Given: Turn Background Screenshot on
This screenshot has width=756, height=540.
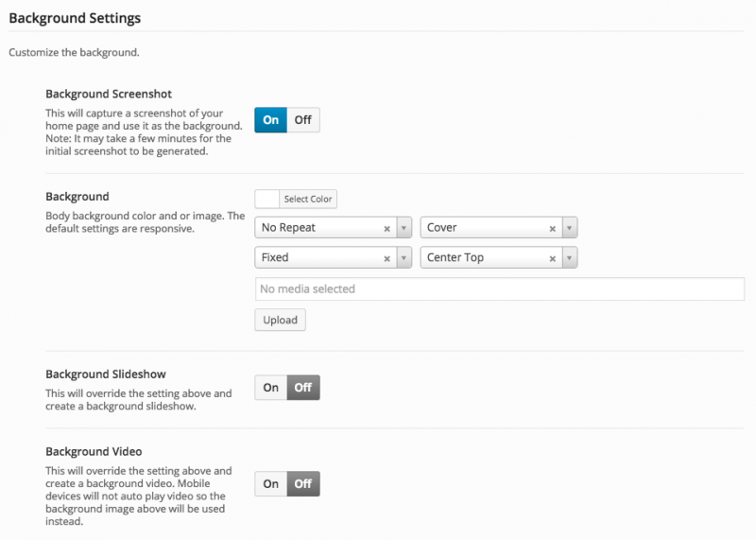Looking at the screenshot, I should coord(271,120).
